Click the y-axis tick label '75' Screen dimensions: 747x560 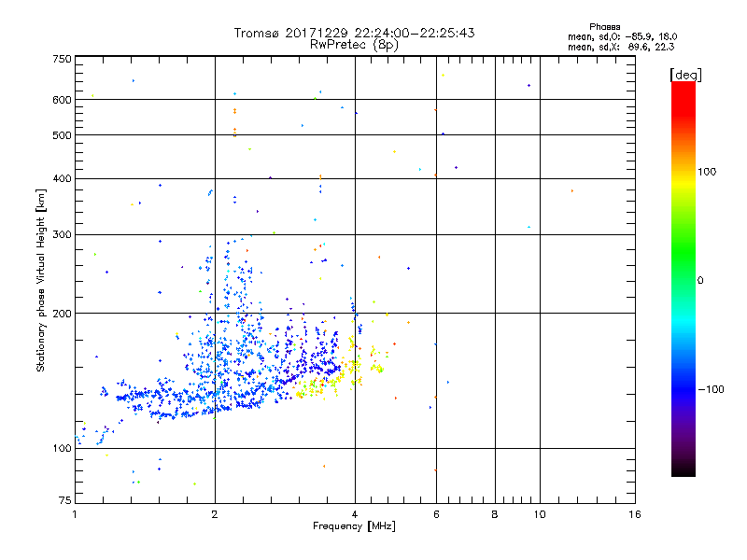pos(65,500)
